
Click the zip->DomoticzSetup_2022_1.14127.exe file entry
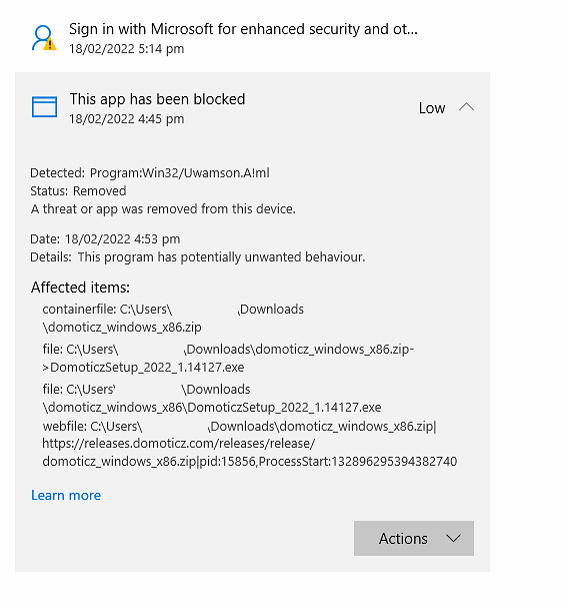point(228,358)
